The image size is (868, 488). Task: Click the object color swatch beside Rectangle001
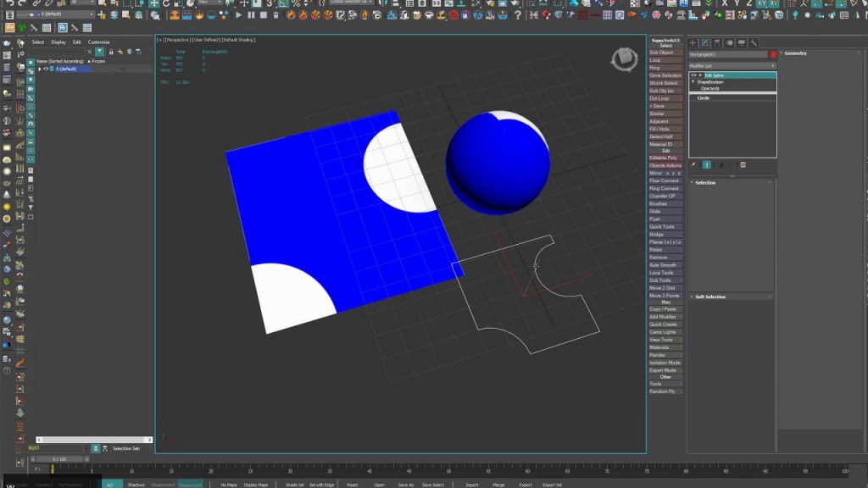pyautogui.click(x=773, y=54)
